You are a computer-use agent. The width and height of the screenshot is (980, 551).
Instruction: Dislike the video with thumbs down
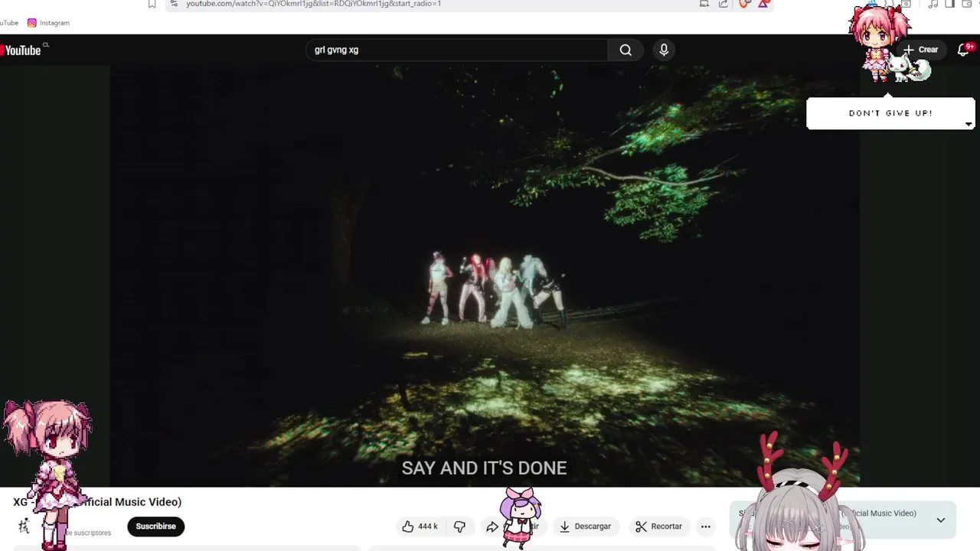click(x=459, y=527)
